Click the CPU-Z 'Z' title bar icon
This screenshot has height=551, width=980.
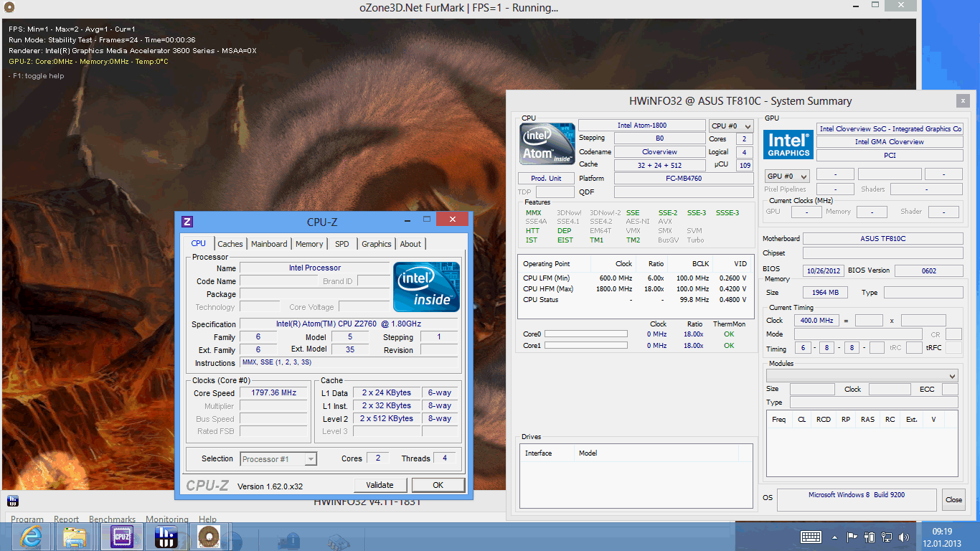coord(187,222)
